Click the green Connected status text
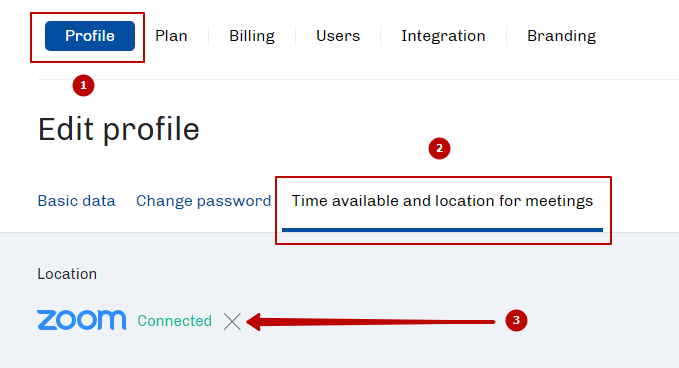Screen dimensions: 679x368 click(175, 321)
